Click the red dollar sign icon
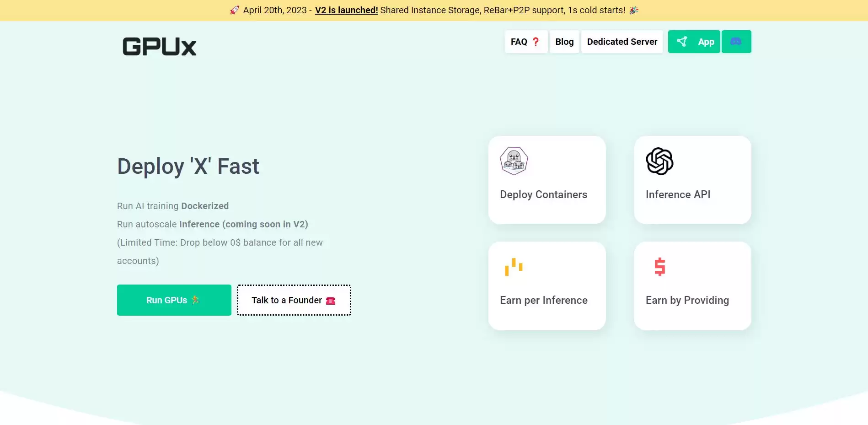Screen dimensions: 868x425 659,267
